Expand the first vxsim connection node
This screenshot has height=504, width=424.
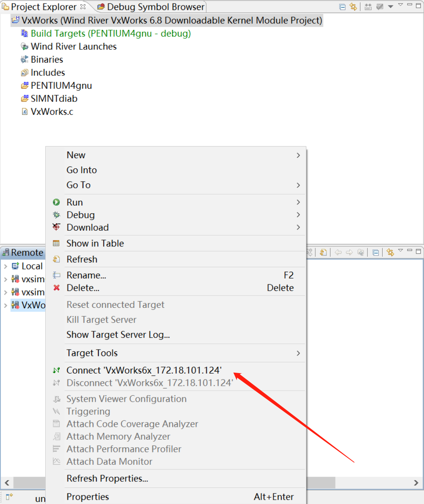(6, 279)
